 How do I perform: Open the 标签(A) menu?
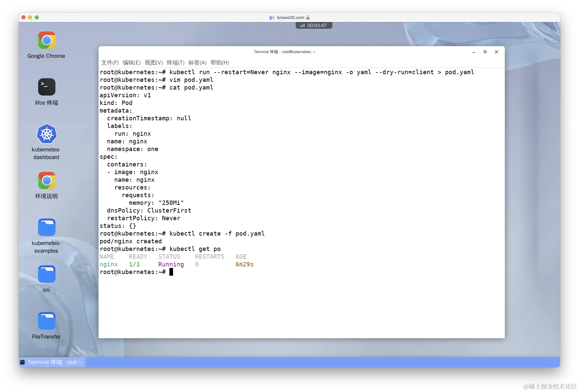point(197,62)
